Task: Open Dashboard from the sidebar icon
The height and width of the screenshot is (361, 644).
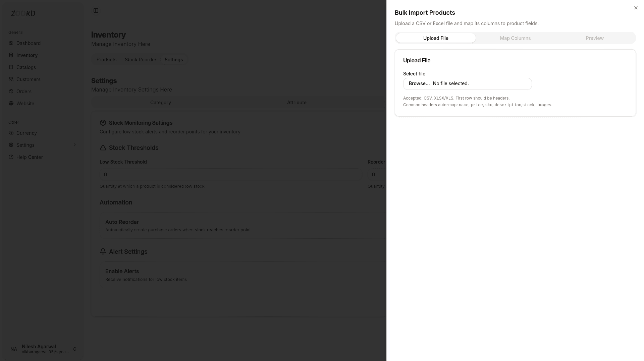Action: point(11,43)
